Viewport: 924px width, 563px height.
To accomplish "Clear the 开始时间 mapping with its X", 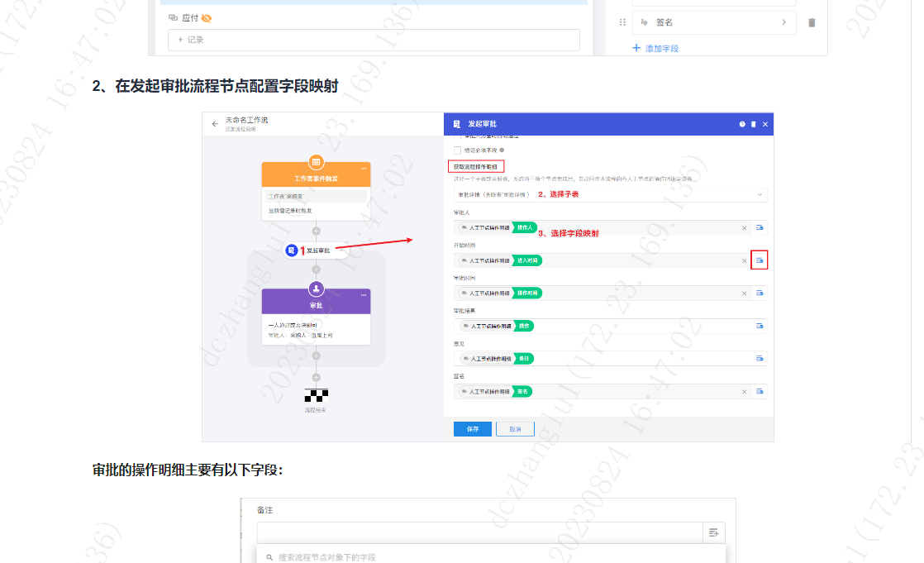I will pos(745,260).
